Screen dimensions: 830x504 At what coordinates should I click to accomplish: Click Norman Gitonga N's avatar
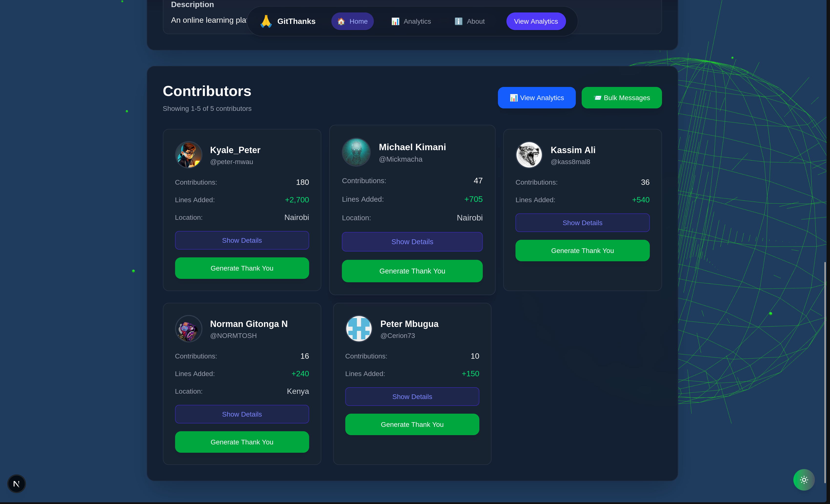click(x=189, y=328)
